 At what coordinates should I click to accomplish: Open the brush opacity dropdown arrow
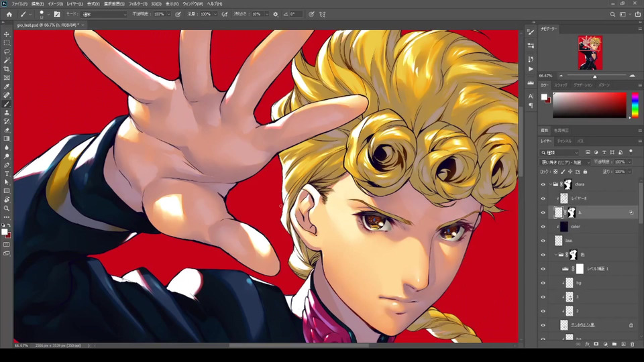(x=168, y=14)
